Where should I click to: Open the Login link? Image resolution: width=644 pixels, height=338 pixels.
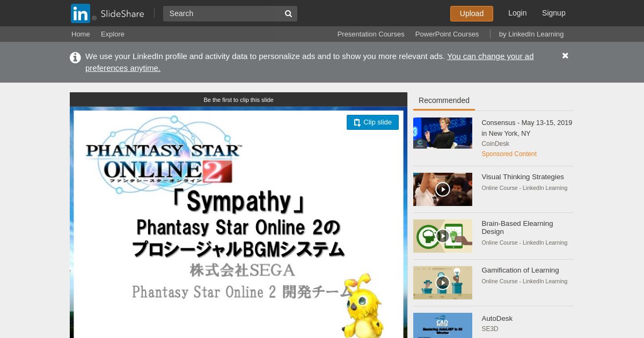517,13
